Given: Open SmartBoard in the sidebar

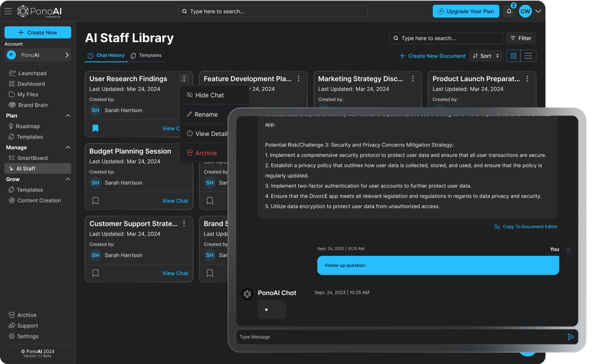Looking at the screenshot, I should pos(28,158).
